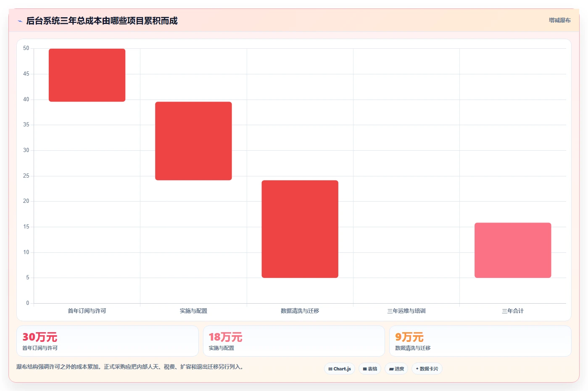Click the 首年订阅与许可 waterfall bar
588x391 pixels.
87,75
